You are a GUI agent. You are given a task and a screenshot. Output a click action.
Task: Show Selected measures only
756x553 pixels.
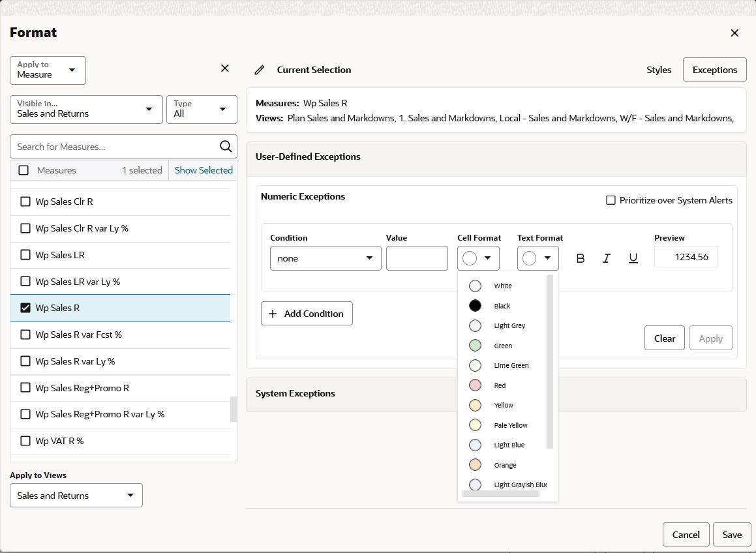pos(203,170)
